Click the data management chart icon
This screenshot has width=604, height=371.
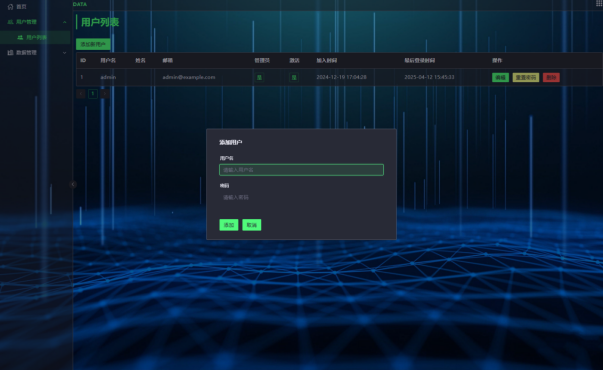pos(10,52)
